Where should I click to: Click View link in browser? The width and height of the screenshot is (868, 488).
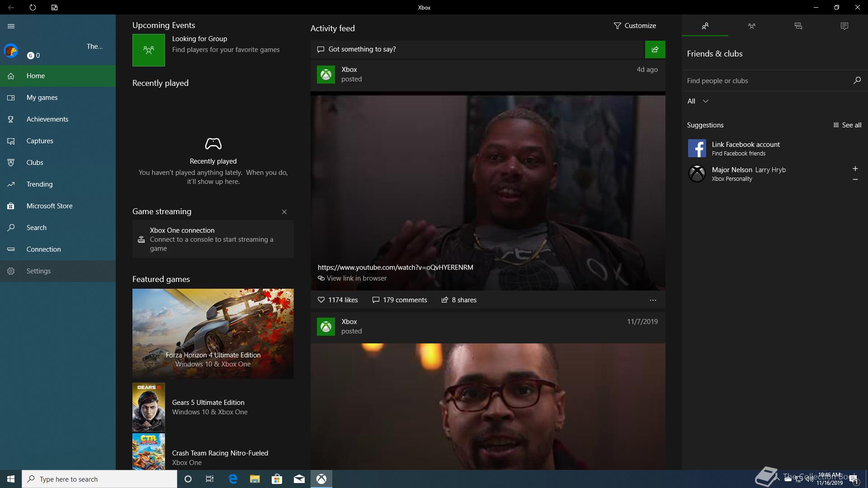pyautogui.click(x=352, y=278)
